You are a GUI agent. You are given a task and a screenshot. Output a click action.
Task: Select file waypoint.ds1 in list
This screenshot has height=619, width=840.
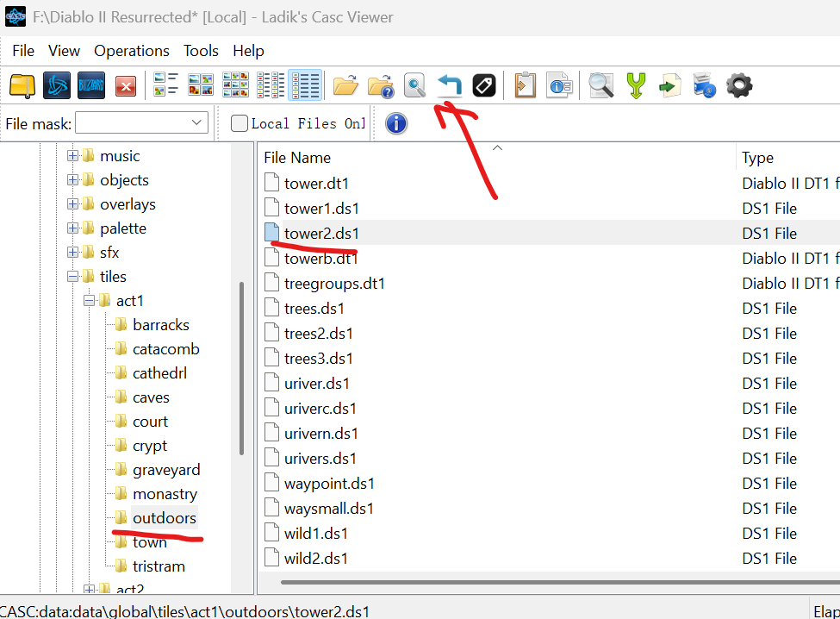pyautogui.click(x=329, y=484)
